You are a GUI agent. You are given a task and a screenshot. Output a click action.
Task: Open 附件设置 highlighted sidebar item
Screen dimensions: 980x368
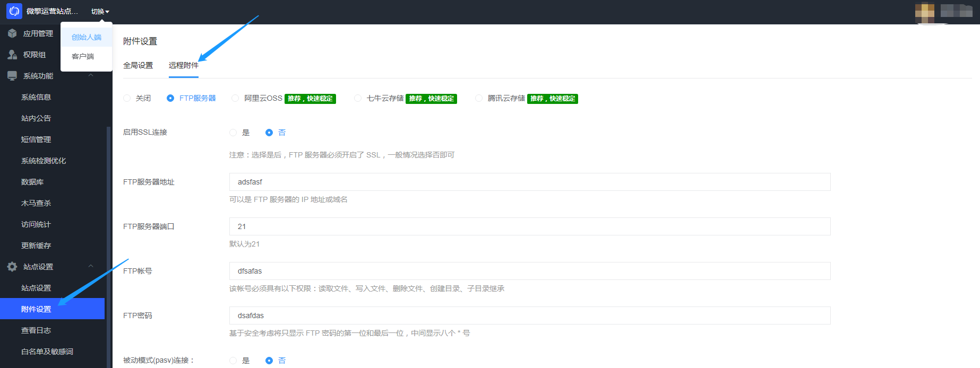pyautogui.click(x=52, y=309)
